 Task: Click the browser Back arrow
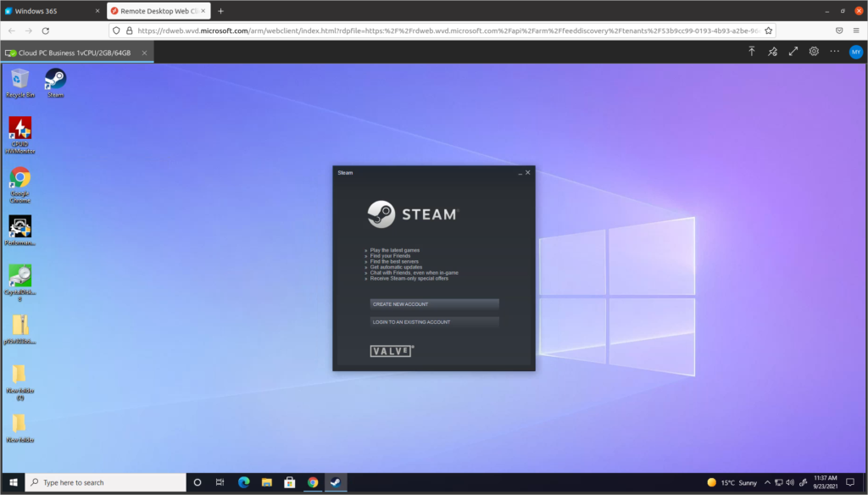[x=12, y=31]
